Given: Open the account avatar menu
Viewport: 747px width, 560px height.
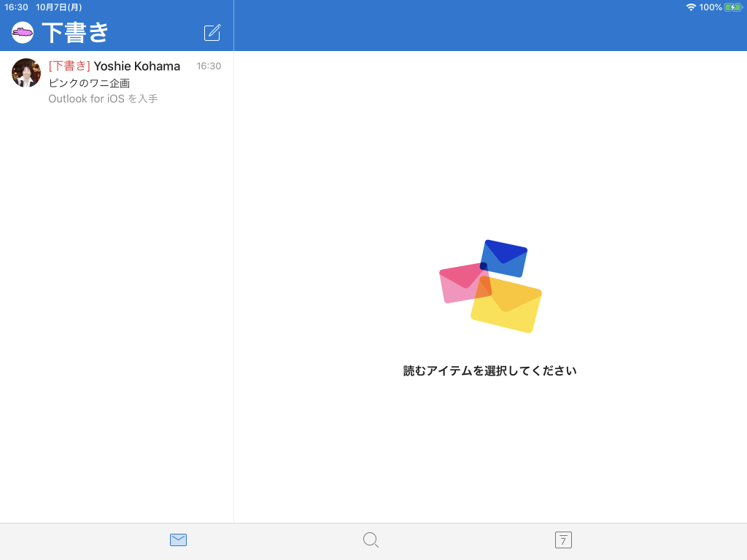Looking at the screenshot, I should (x=23, y=32).
